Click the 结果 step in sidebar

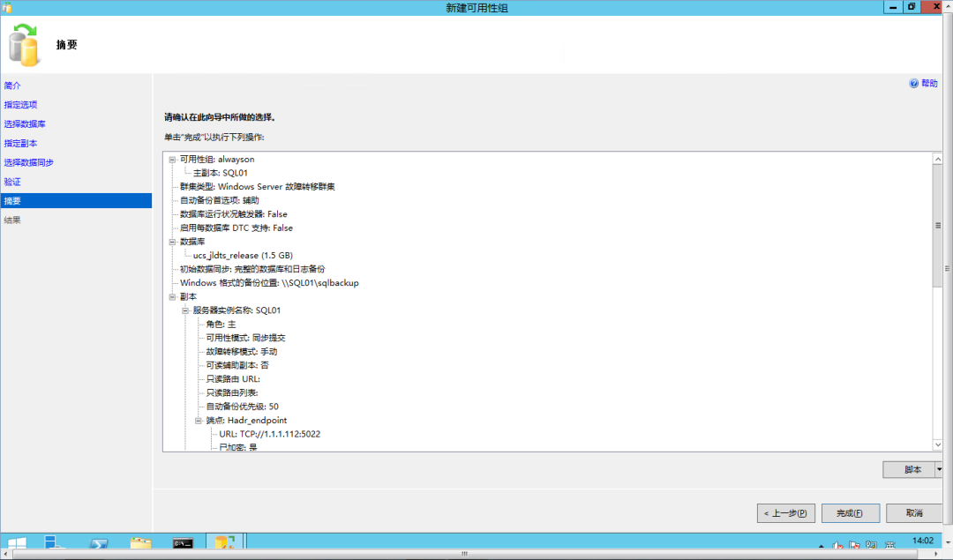point(12,220)
